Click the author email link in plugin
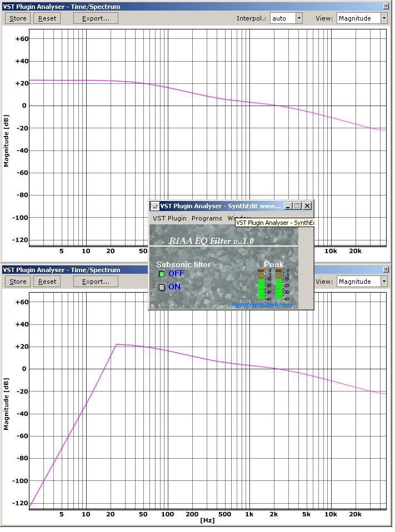This screenshot has height=532, width=395. (262, 304)
